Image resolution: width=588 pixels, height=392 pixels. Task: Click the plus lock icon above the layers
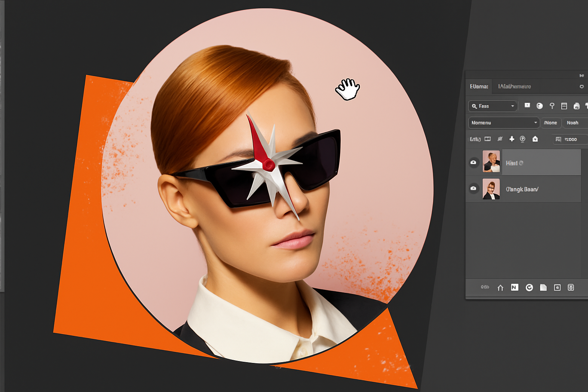(512, 139)
